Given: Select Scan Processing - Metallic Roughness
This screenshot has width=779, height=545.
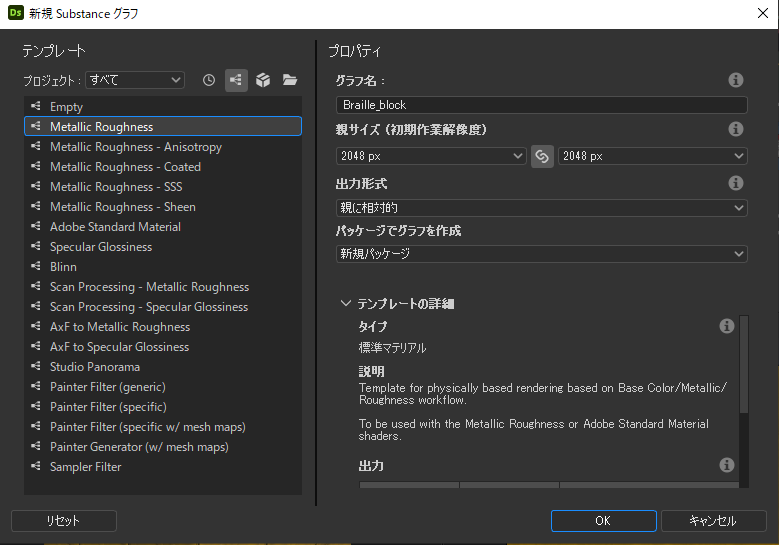Looking at the screenshot, I should click(163, 287).
